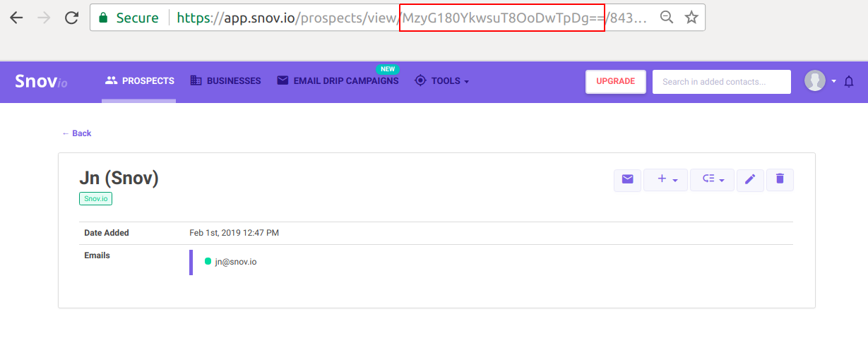Send email using the envelope icon button
The height and width of the screenshot is (338, 868).
(x=627, y=180)
